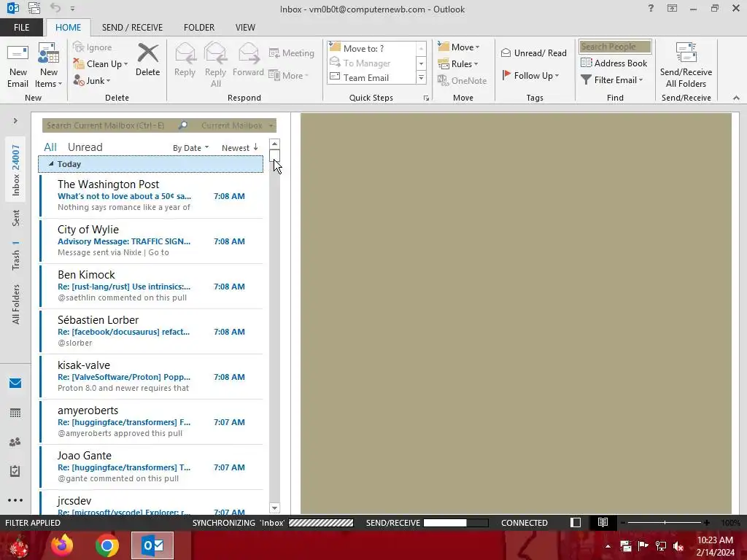The image size is (747, 560).
Task: Open The Washington Post email
Action: click(152, 195)
